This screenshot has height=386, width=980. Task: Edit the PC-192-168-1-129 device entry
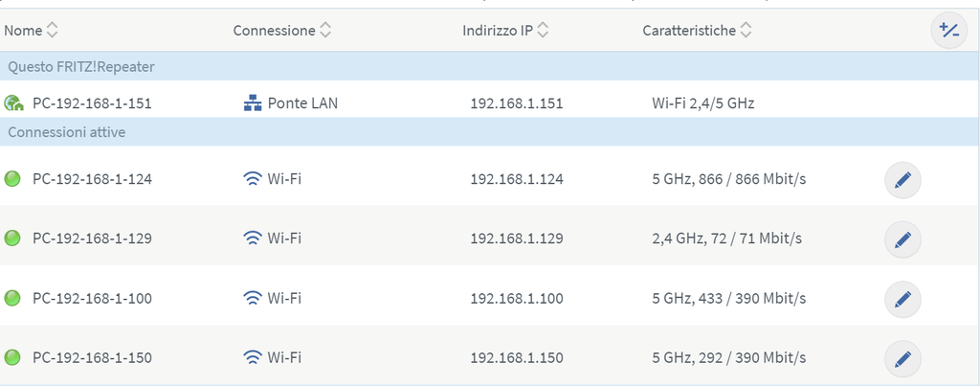902,238
